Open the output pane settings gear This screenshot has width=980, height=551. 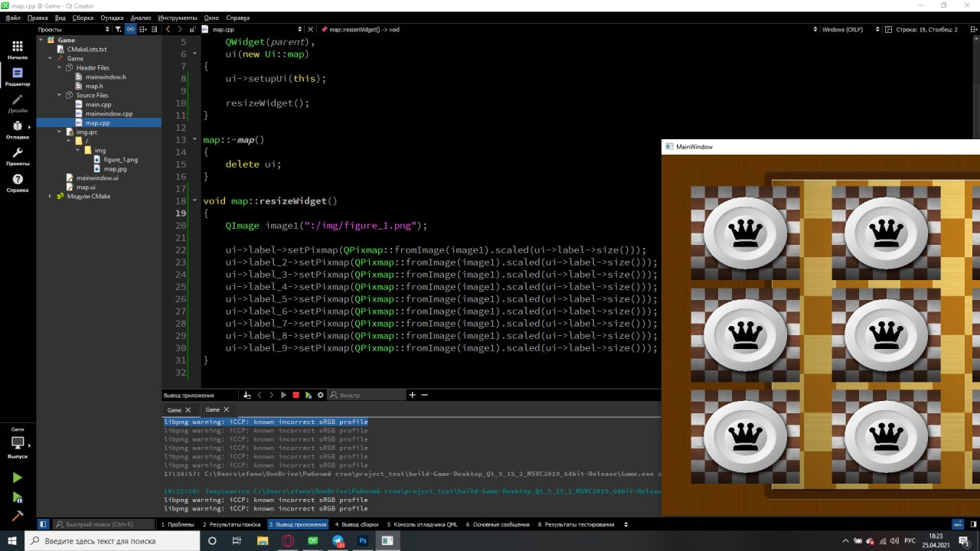pos(321,395)
